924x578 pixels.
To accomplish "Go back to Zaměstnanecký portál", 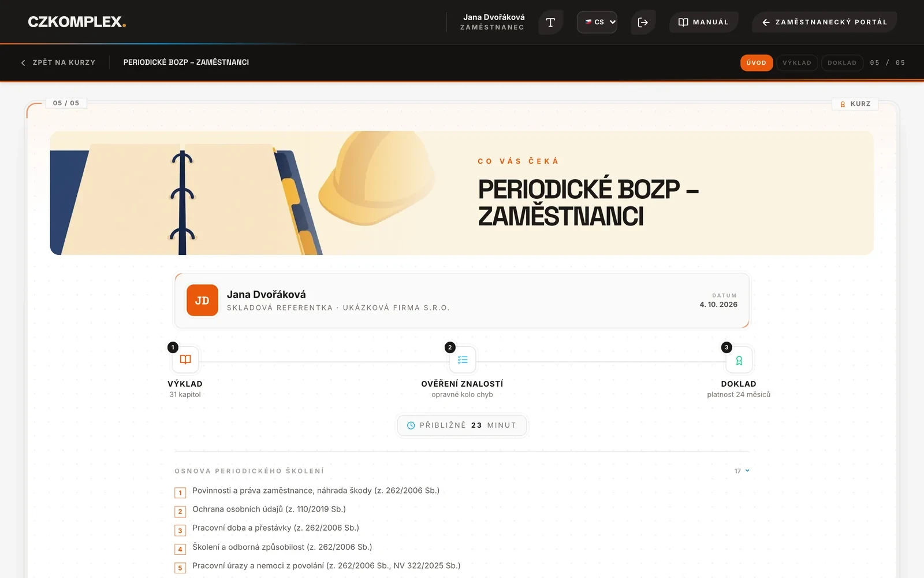I will point(824,22).
